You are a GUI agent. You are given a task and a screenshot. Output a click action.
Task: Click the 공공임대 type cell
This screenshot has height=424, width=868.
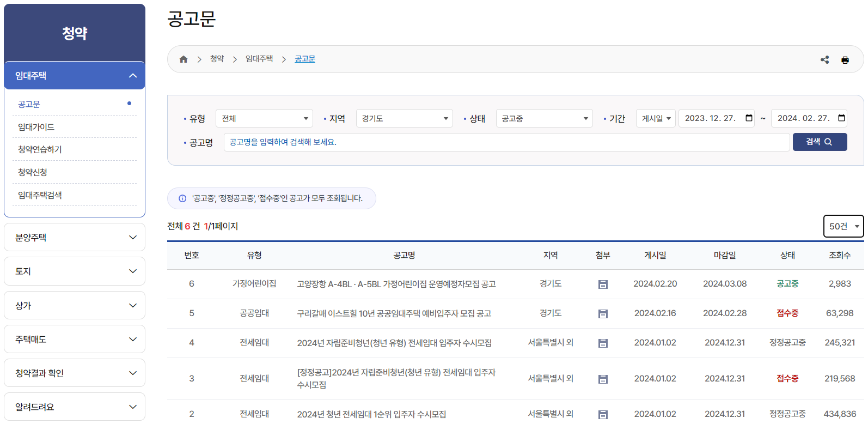click(x=254, y=313)
